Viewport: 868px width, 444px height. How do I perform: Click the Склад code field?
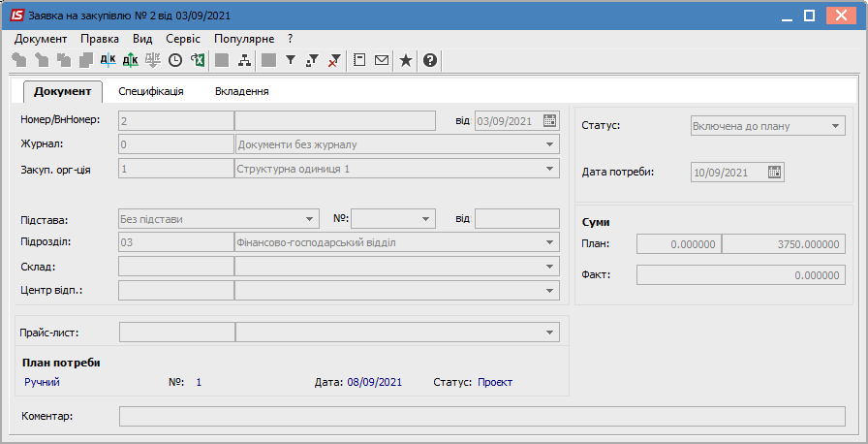(x=176, y=267)
